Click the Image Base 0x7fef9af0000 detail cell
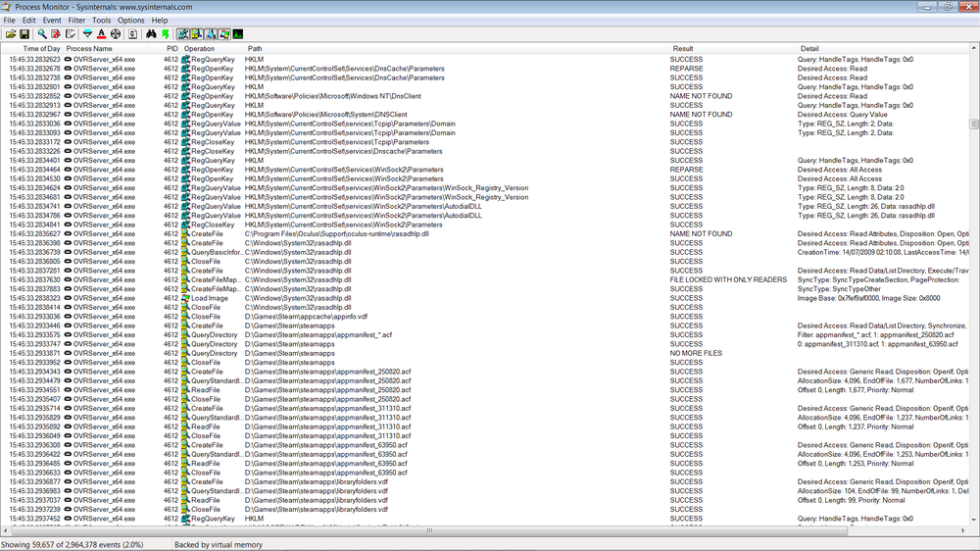The height and width of the screenshot is (551, 980). [868, 298]
